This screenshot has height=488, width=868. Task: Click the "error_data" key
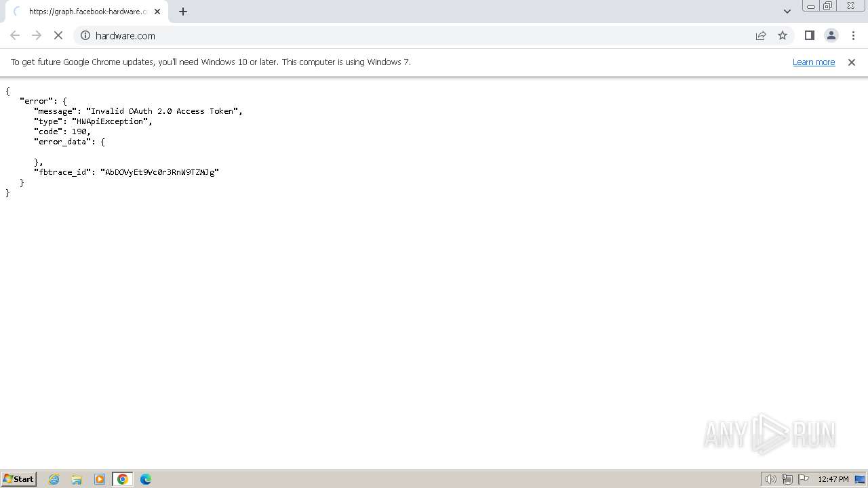[x=62, y=142]
